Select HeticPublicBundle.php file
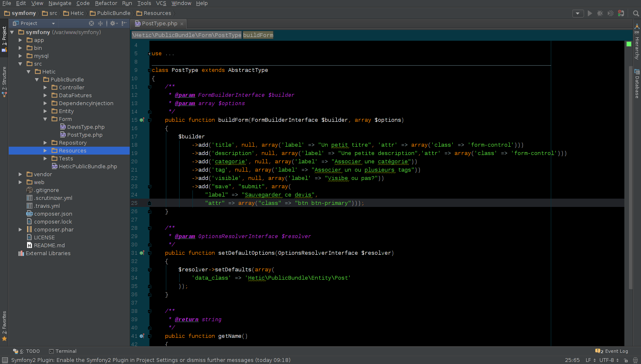641x364 pixels. tap(84, 167)
